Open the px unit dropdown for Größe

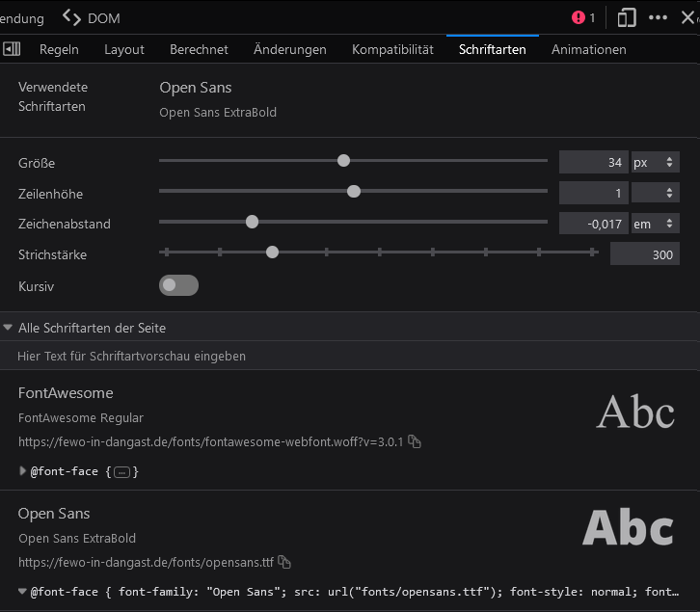pyautogui.click(x=655, y=163)
